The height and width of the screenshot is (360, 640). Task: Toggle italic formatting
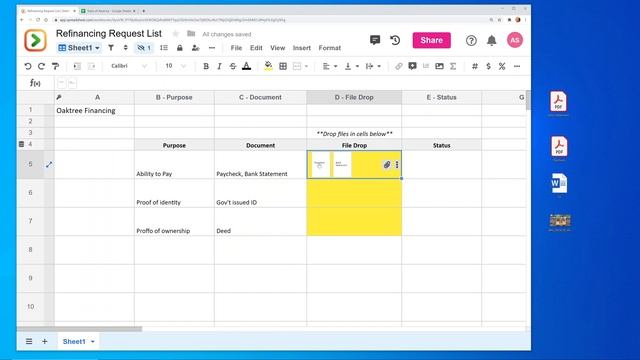point(219,66)
